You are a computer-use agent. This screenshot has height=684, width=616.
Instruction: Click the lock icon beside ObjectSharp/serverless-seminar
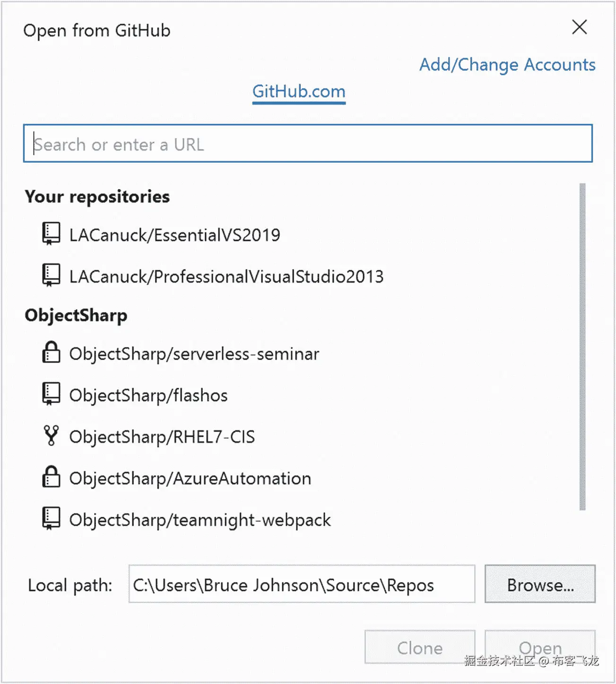tap(51, 352)
